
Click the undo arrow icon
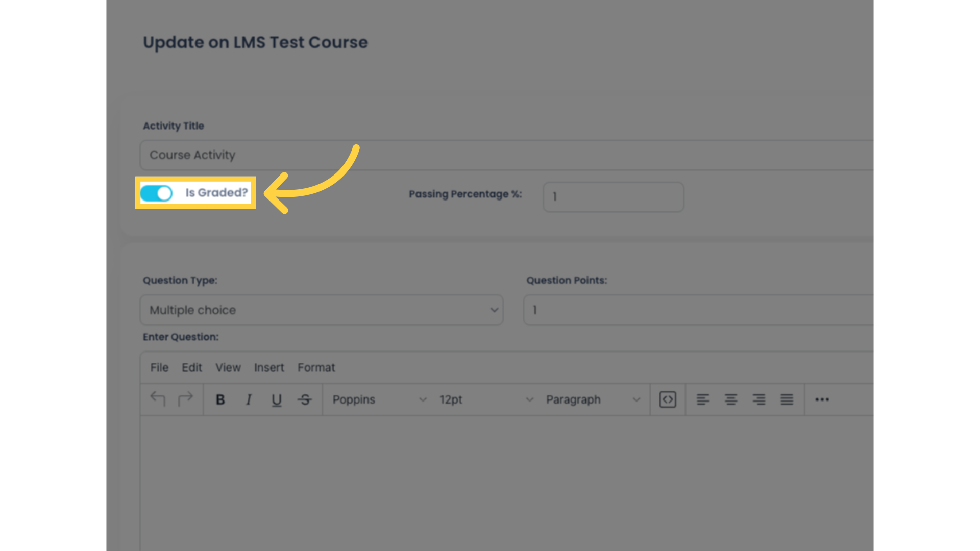[158, 399]
